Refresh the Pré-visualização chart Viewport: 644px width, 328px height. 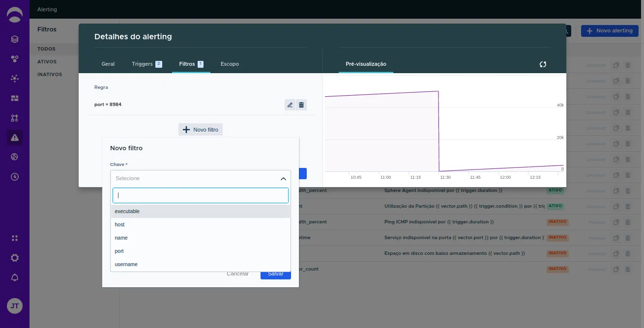pyautogui.click(x=543, y=64)
